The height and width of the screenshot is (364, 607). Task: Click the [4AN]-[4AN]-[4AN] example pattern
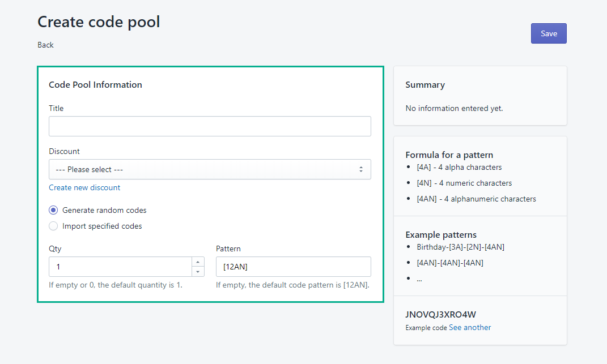tap(450, 263)
